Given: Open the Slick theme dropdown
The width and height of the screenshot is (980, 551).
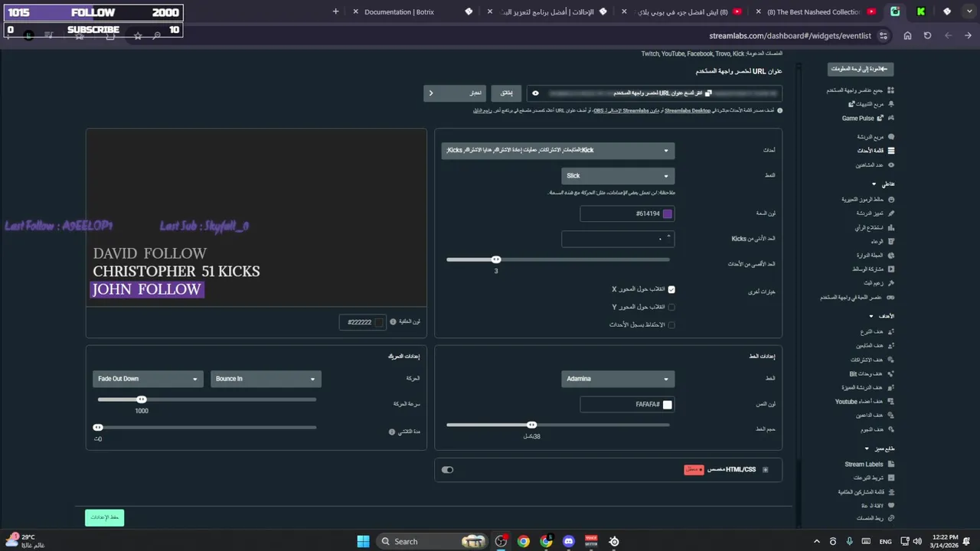Looking at the screenshot, I should [618, 176].
